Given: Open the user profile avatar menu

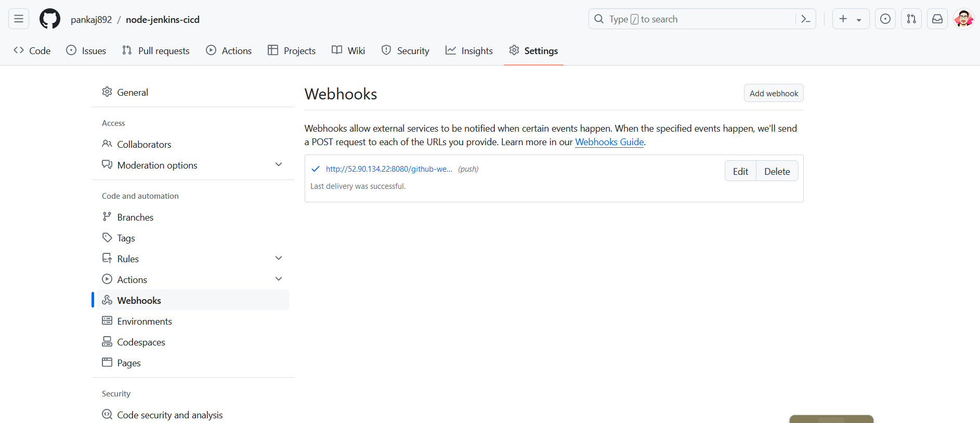Looking at the screenshot, I should coord(964,19).
